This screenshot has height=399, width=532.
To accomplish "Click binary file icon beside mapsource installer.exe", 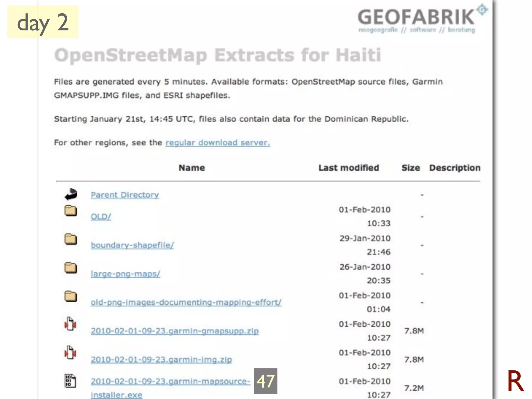I will coord(70,381).
